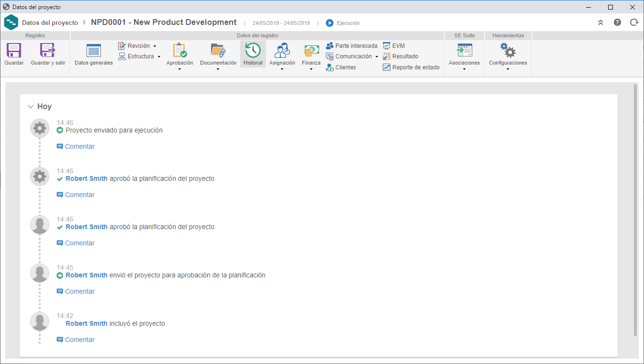Open the Documentación dropdown menu
This screenshot has height=364, width=644.
(x=218, y=69)
